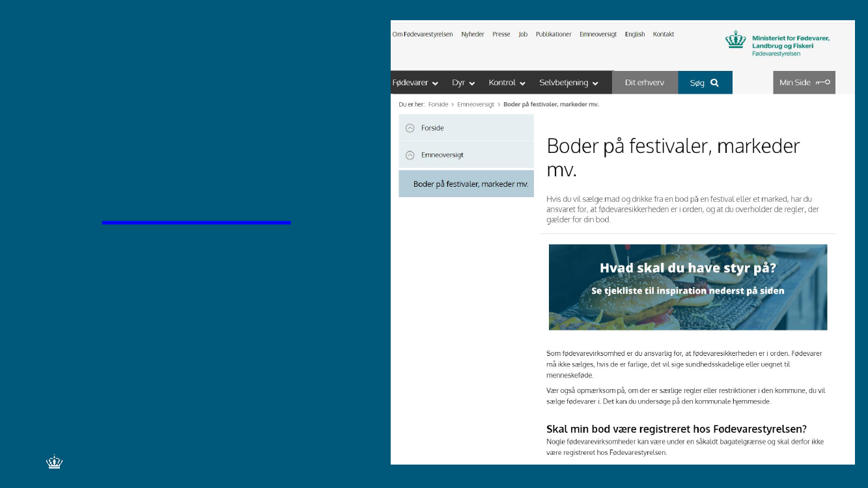Viewport: 868px width, 488px height.
Task: Click the Søg button label
Action: click(697, 83)
